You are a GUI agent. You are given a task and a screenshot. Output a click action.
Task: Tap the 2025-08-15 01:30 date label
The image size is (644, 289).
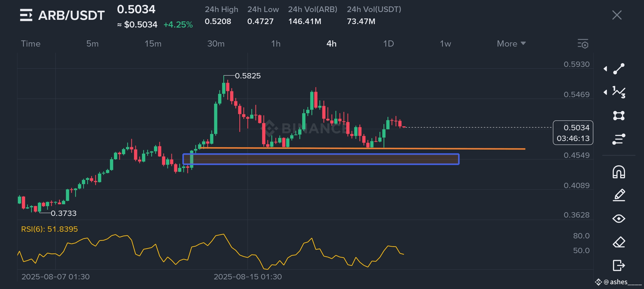tap(248, 277)
